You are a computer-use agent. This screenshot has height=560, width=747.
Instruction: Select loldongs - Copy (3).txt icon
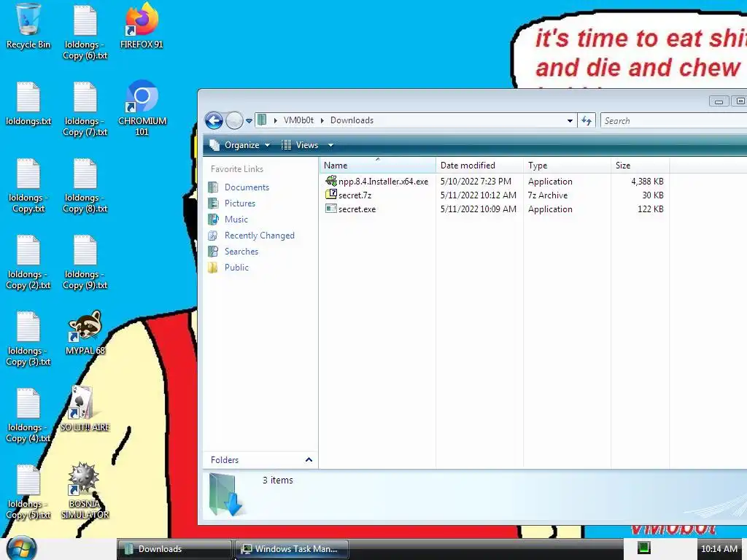[x=28, y=338]
